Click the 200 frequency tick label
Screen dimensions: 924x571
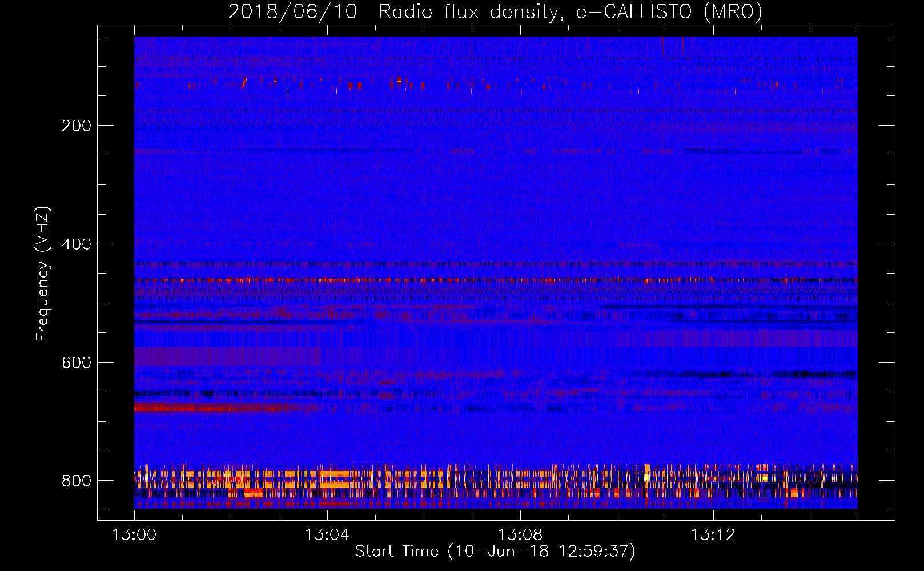pyautogui.click(x=77, y=126)
